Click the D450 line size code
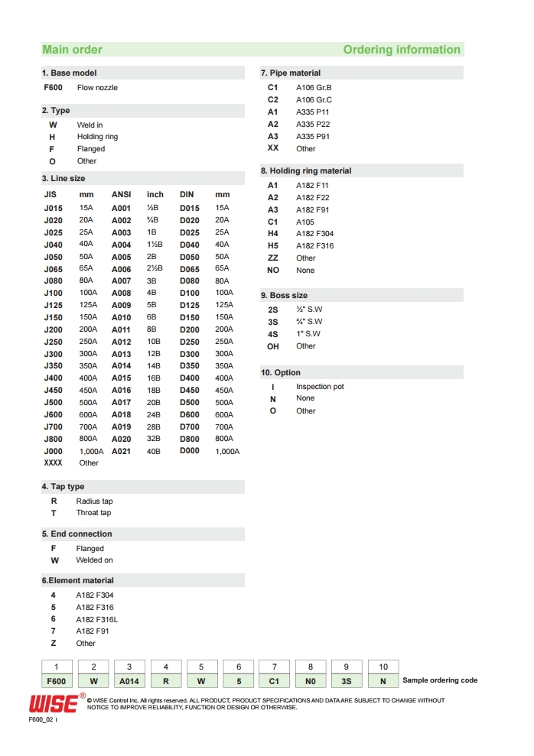The height and width of the screenshot is (756, 534). [190, 391]
